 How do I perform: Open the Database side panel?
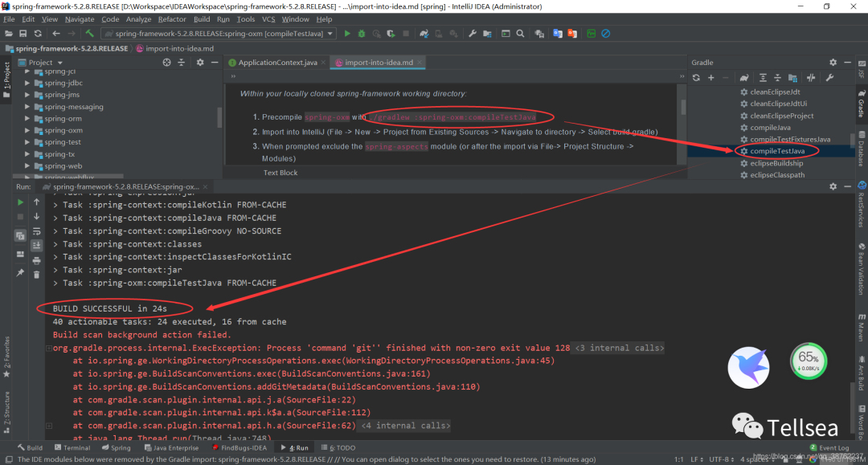pyautogui.click(x=862, y=149)
